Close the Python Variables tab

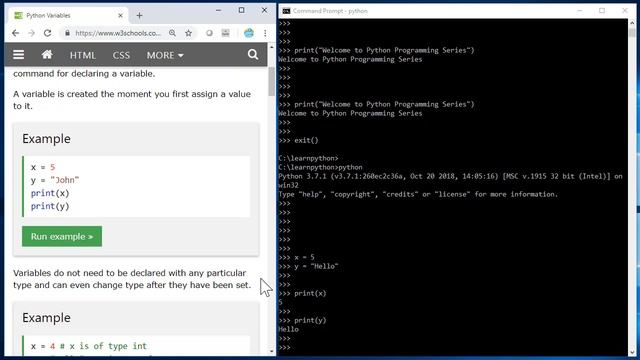[x=120, y=16]
